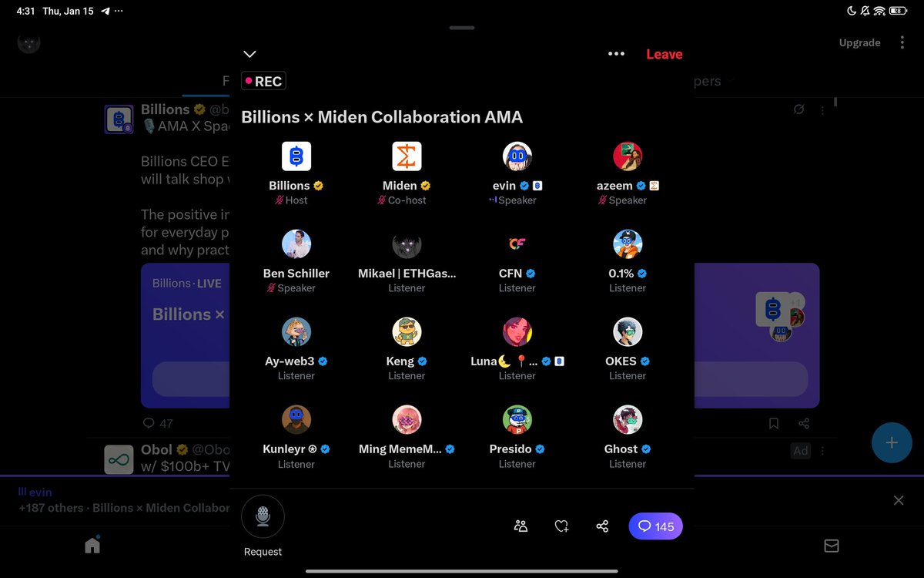Open the battery status icon
The image size is (924, 578).
tap(899, 11)
